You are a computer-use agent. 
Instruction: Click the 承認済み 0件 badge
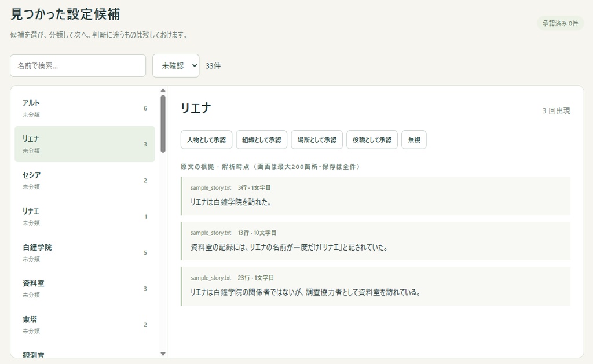click(x=561, y=23)
